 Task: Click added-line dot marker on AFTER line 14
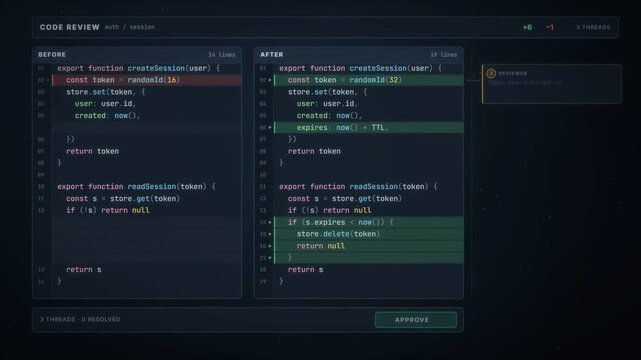pyautogui.click(x=270, y=222)
